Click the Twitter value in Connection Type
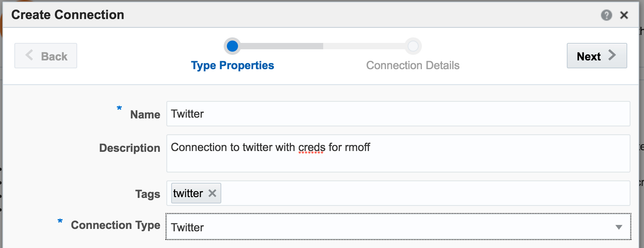The image size is (644, 248). point(187,227)
